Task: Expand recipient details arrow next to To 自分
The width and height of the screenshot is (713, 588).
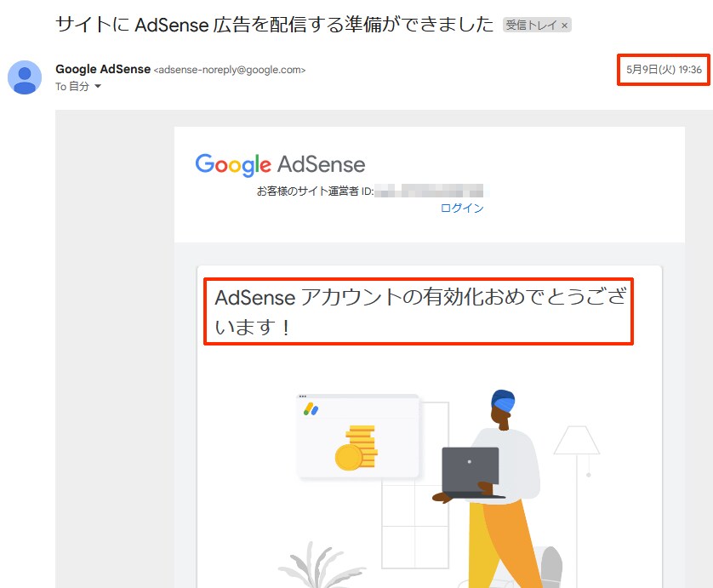Action: point(98,86)
